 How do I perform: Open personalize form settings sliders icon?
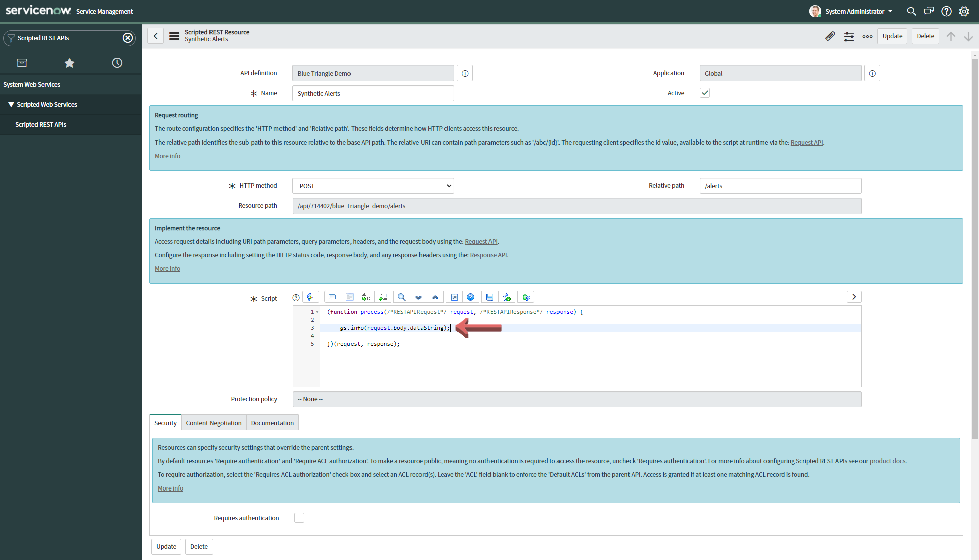point(849,36)
